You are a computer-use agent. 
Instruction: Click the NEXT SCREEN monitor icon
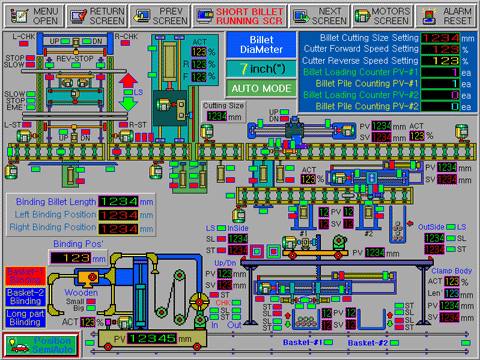pos(301,16)
